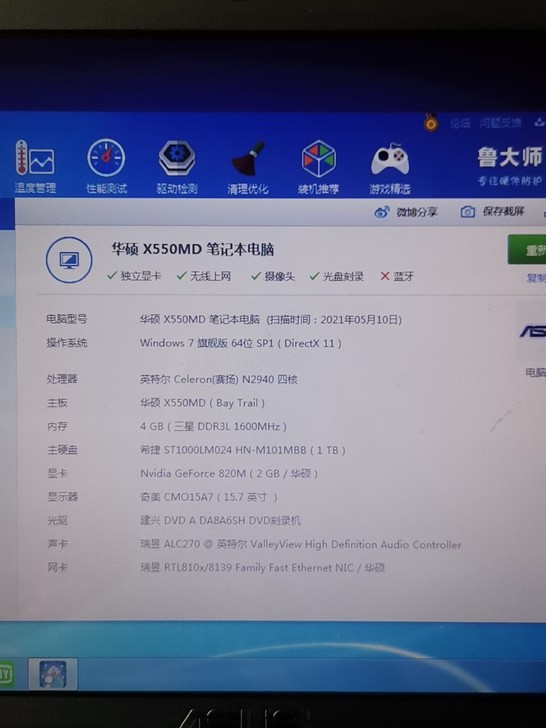Click the green rescan button
546x728 pixels.
click(x=526, y=250)
